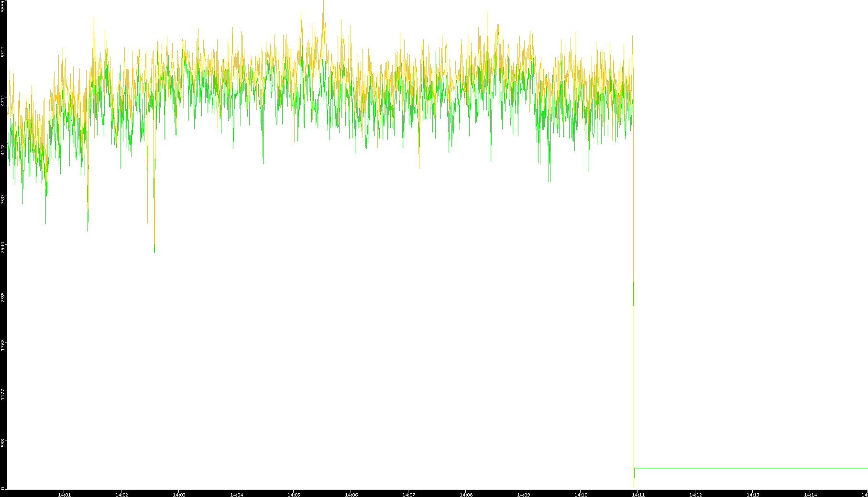Click the flat green line after 14:11
Viewport: 868px width, 497px height.
(751, 468)
